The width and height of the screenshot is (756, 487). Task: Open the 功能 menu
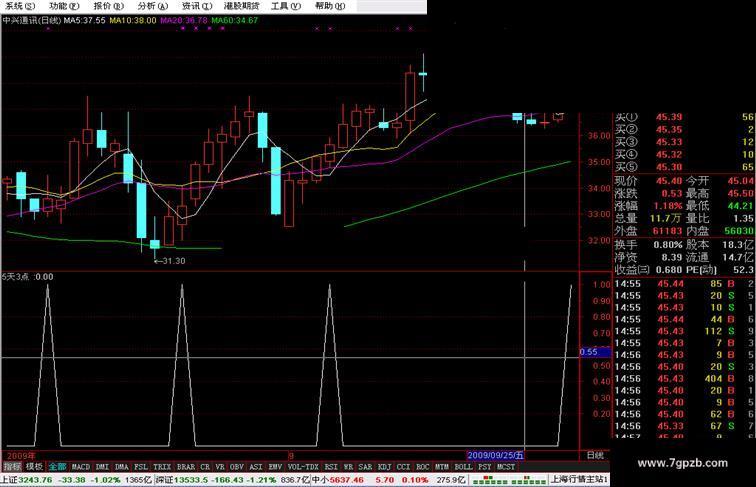pos(64,6)
